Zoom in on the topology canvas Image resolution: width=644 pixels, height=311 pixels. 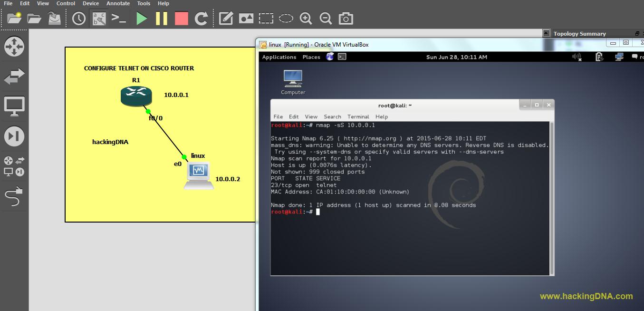click(306, 18)
